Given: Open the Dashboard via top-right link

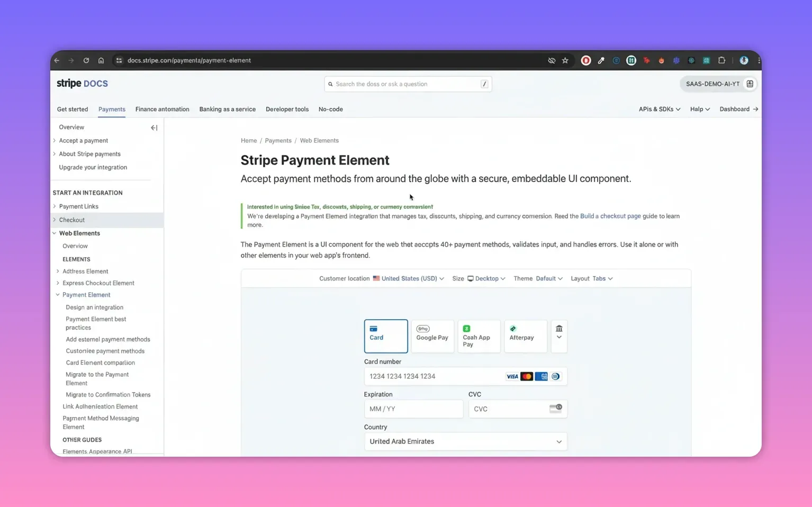Looking at the screenshot, I should 735,109.
